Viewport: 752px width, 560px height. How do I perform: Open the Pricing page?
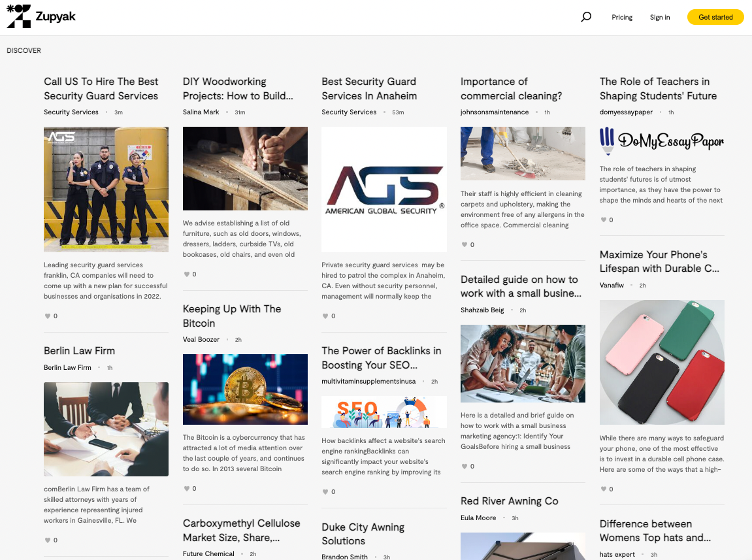[x=621, y=17]
